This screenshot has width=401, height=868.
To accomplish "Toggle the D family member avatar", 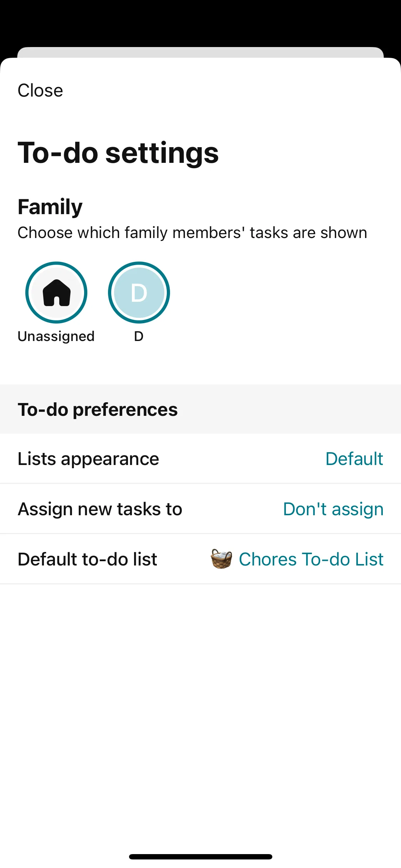I will point(139,293).
